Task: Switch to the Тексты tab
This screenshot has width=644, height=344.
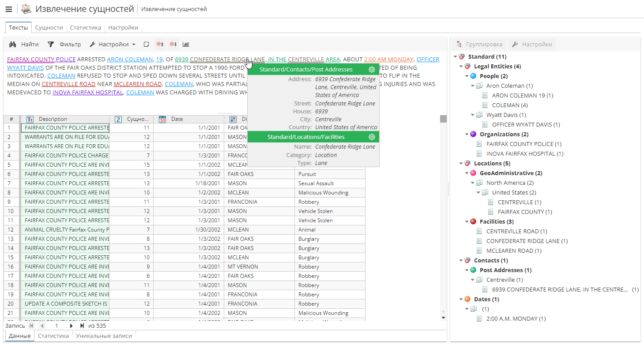Action: point(18,27)
